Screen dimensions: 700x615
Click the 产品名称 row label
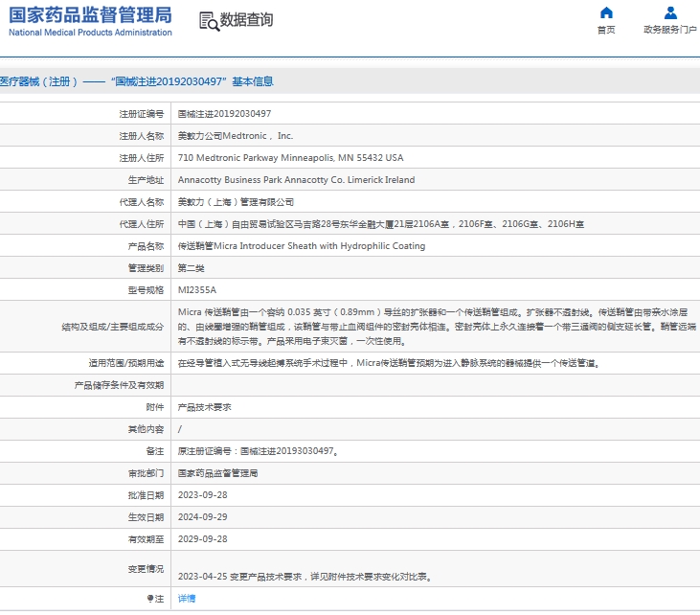(146, 246)
